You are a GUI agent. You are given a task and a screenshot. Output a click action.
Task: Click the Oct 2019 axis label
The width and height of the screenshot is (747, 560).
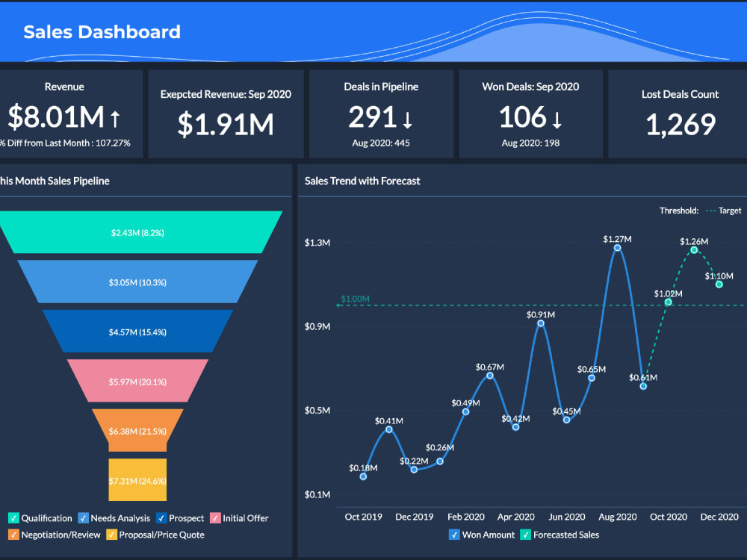(364, 517)
